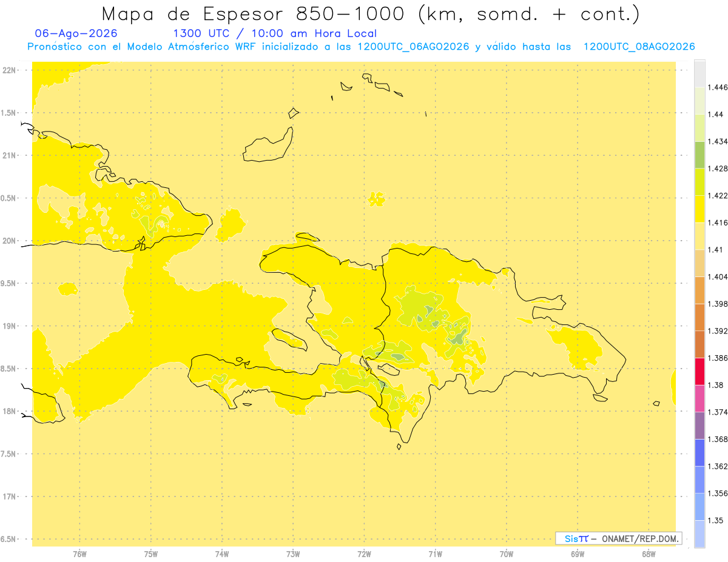The image size is (728, 562).
Task: Click the orange colorbar band between 1.398 and 1.404
Action: [699, 290]
